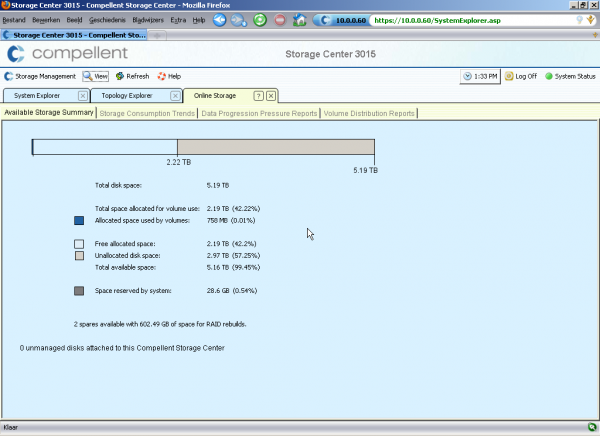Go back with Firefox back arrow

coord(220,20)
